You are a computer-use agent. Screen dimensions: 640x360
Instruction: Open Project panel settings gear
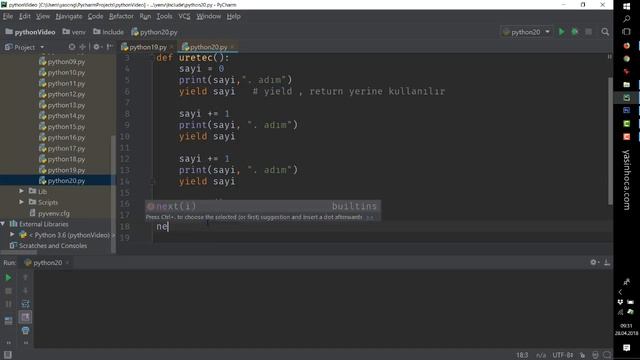pyautogui.click(x=97, y=47)
